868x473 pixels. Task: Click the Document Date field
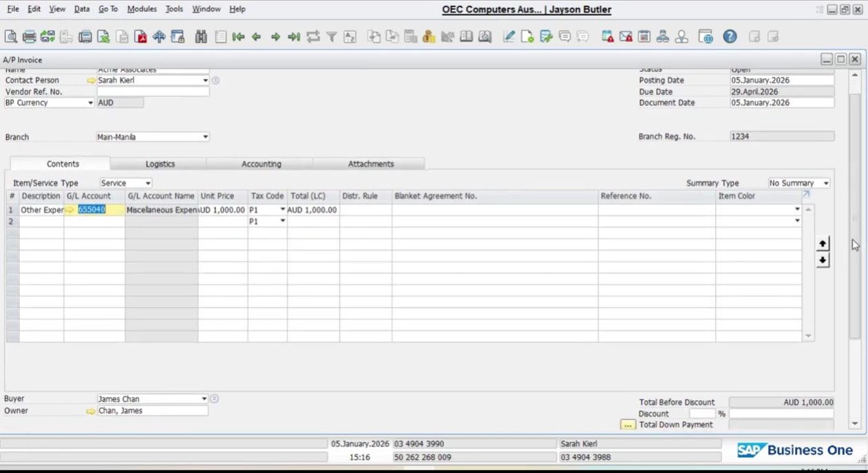pos(782,103)
